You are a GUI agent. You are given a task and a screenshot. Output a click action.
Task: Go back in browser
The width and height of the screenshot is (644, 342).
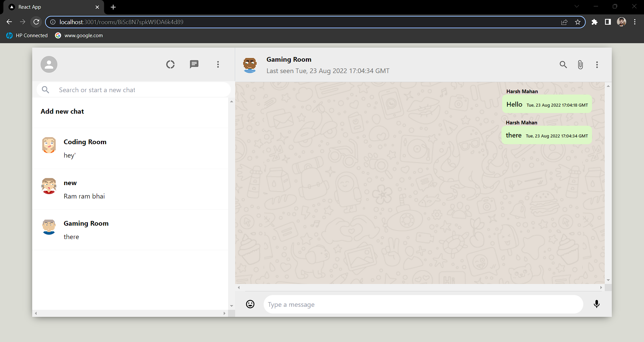(x=9, y=22)
